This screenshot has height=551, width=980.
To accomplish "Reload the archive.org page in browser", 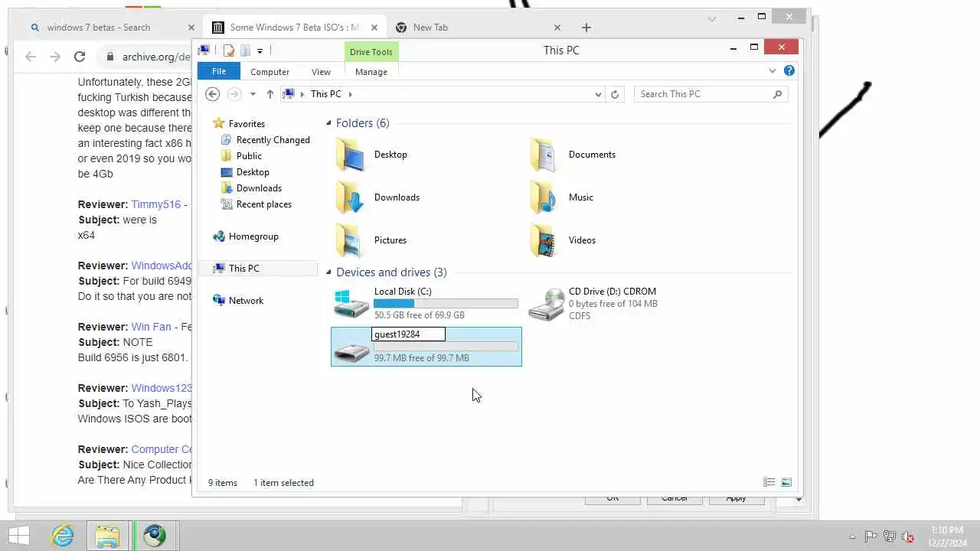I will tap(80, 57).
